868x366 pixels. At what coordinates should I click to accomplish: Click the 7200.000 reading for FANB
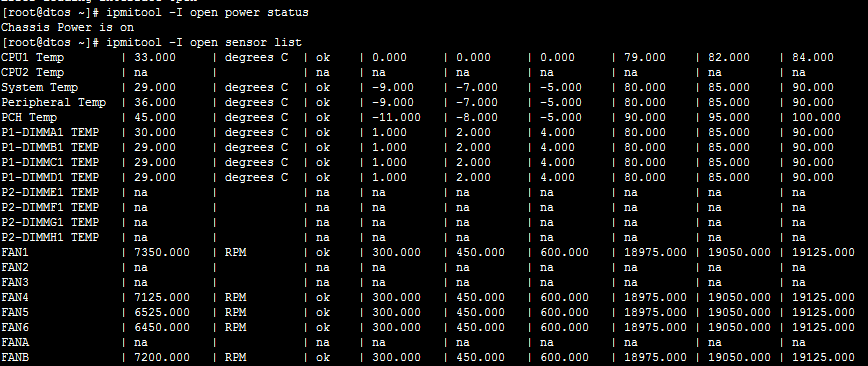point(162,357)
